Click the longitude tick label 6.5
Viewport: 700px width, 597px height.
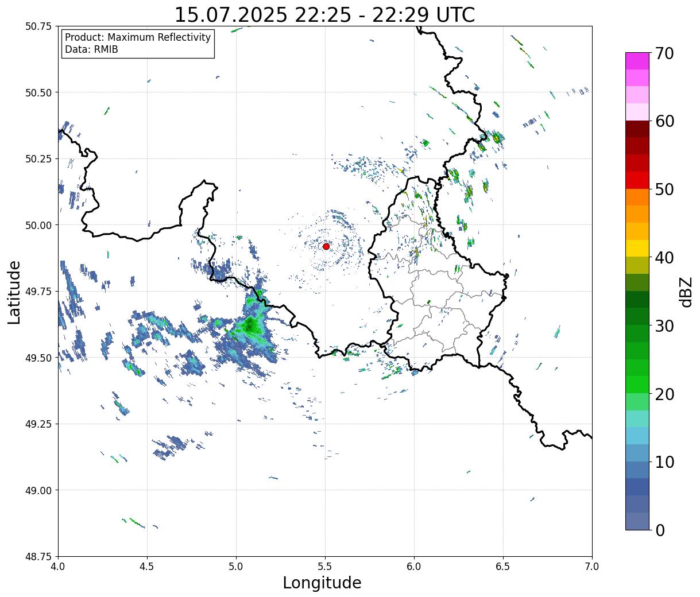(x=503, y=566)
